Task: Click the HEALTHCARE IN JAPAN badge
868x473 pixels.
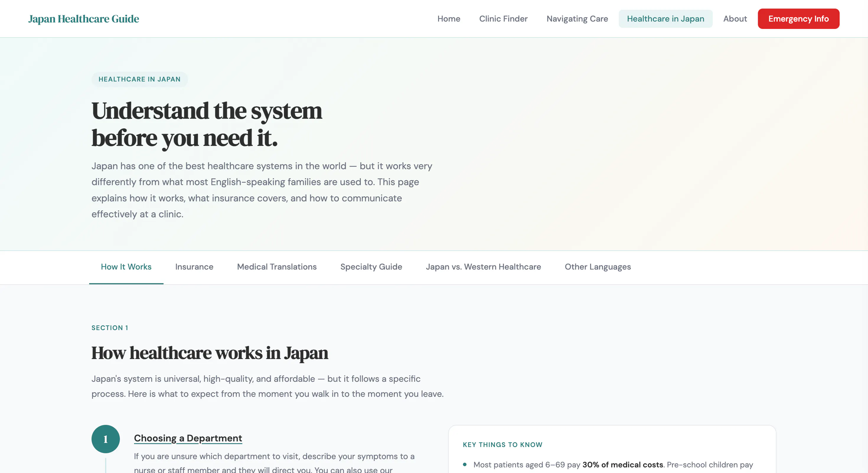Action: pyautogui.click(x=139, y=79)
